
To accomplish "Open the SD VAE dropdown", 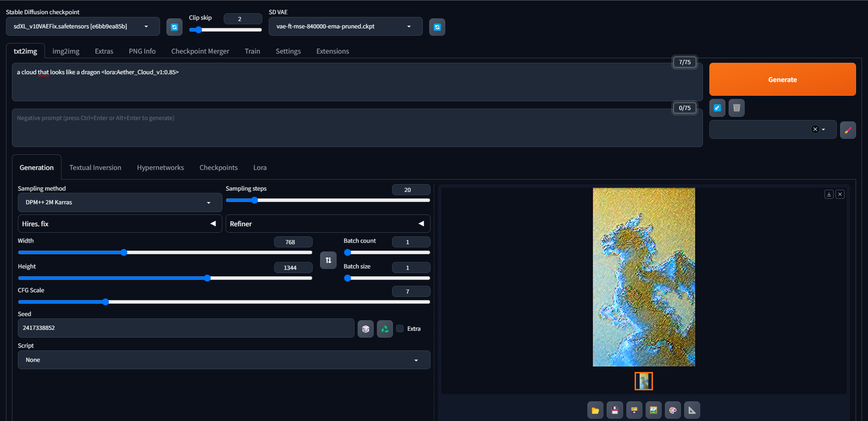I will pos(346,27).
